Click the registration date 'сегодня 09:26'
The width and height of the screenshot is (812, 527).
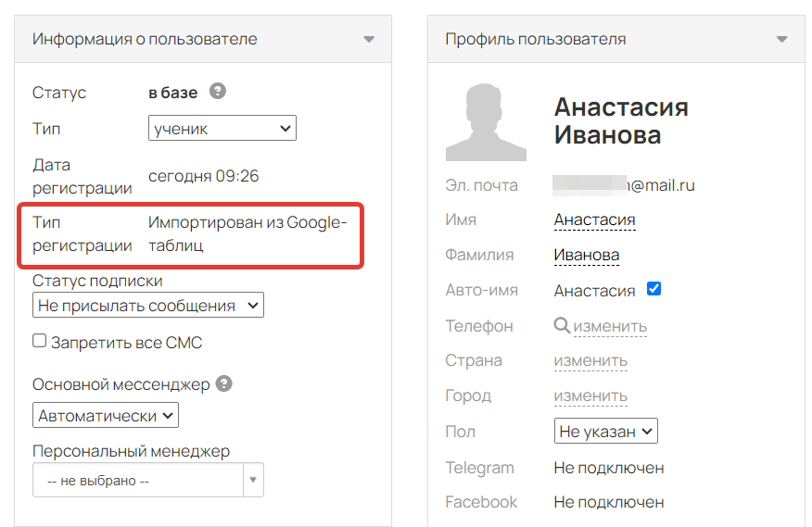(x=204, y=176)
